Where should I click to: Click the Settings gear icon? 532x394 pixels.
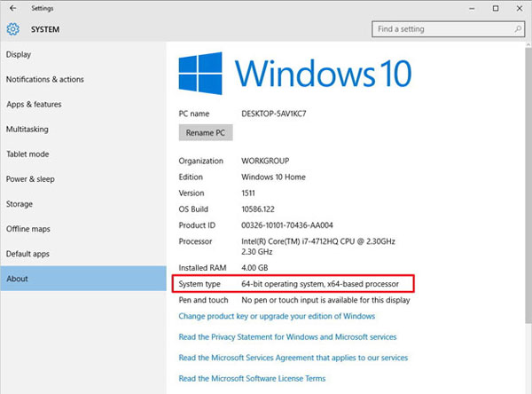tap(13, 29)
